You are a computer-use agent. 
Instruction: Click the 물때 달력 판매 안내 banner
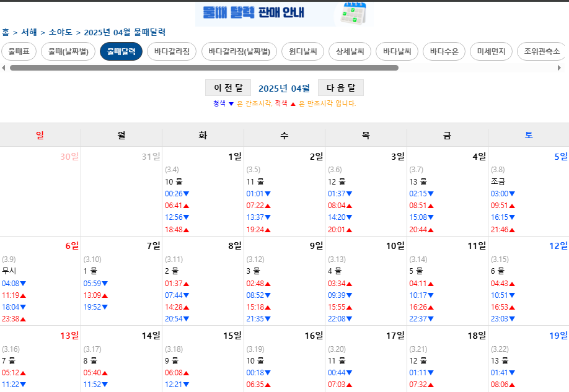tap(267, 14)
